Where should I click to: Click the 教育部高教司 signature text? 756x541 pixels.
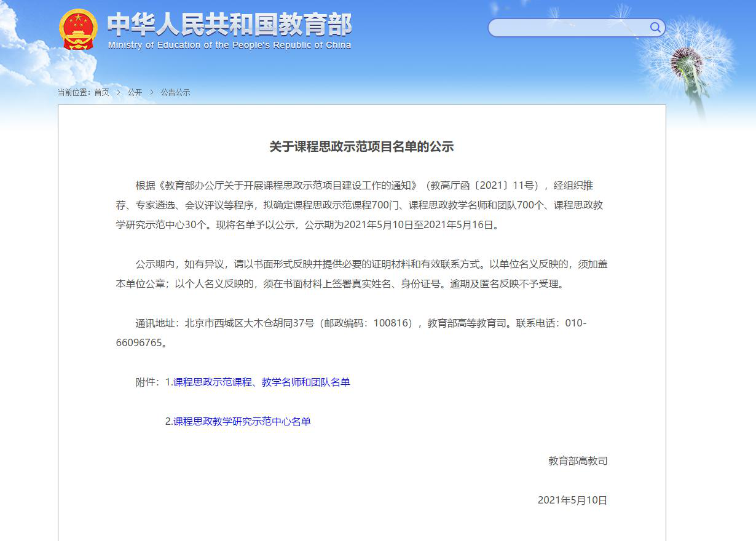coord(578,461)
